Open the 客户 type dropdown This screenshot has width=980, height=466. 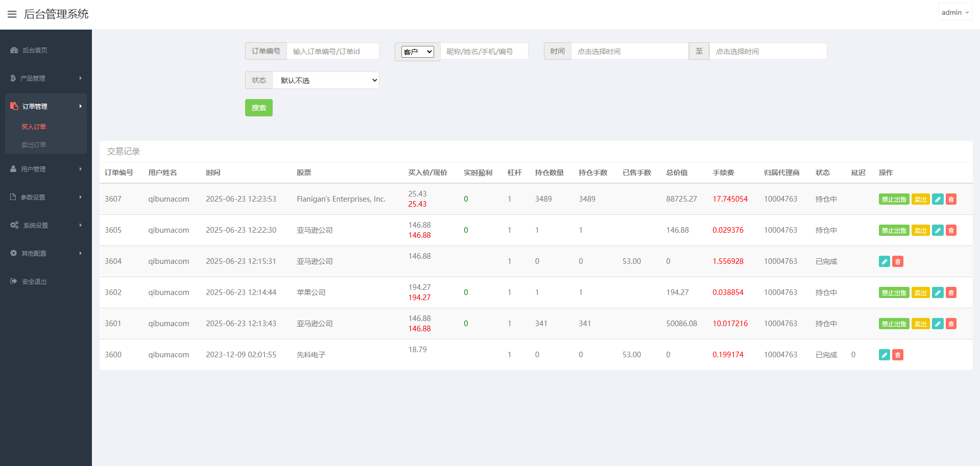[x=417, y=52]
